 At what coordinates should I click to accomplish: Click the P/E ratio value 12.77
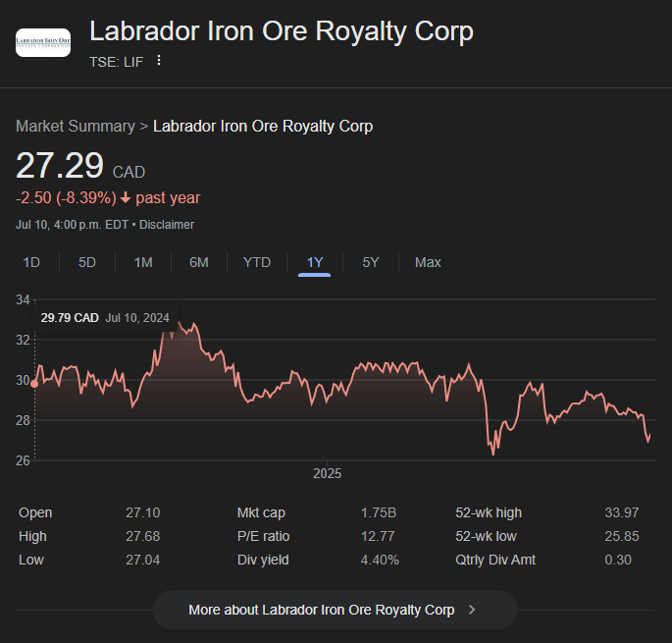click(x=378, y=536)
